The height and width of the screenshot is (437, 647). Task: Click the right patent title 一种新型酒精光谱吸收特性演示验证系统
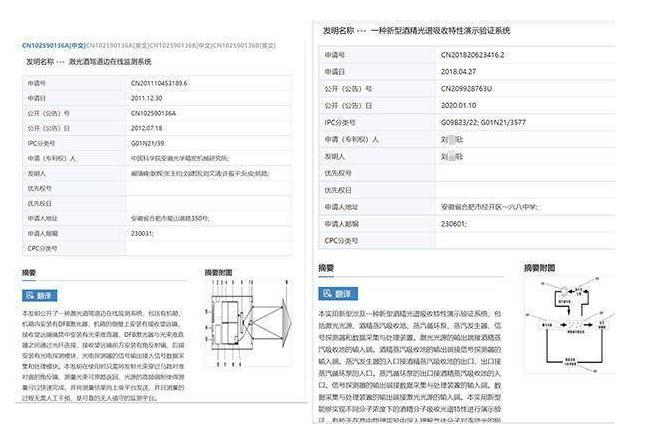(x=440, y=31)
